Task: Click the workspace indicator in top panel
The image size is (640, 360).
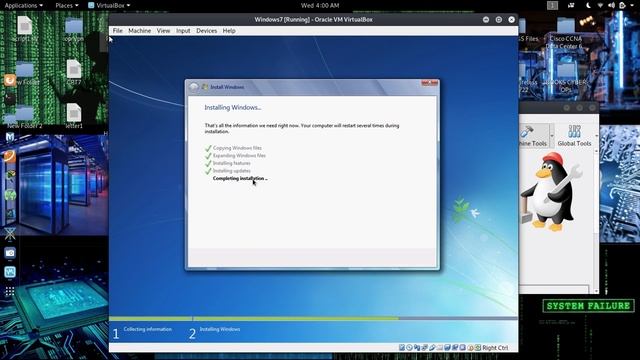Action: pos(552,5)
